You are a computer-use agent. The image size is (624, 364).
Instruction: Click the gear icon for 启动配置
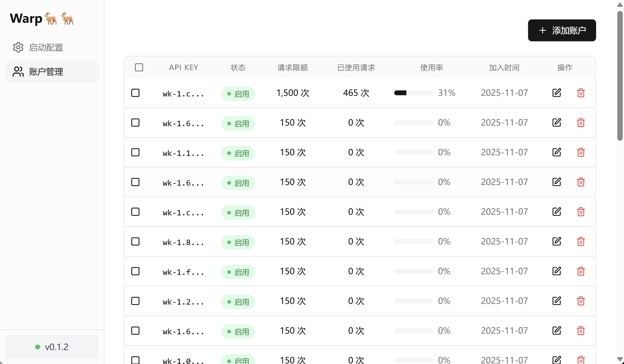coord(18,47)
